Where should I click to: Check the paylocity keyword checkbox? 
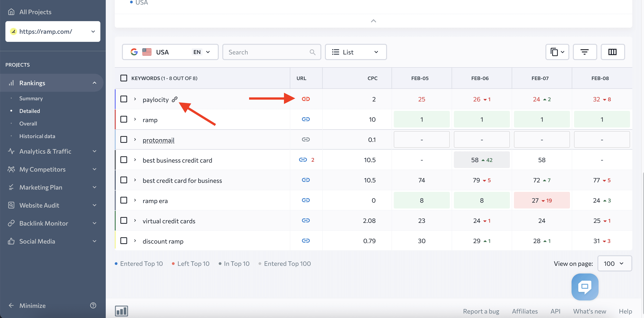(x=124, y=99)
